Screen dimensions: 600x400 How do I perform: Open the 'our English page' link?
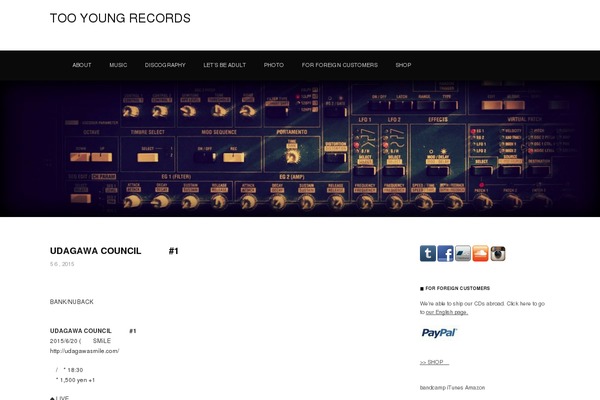coord(447,312)
